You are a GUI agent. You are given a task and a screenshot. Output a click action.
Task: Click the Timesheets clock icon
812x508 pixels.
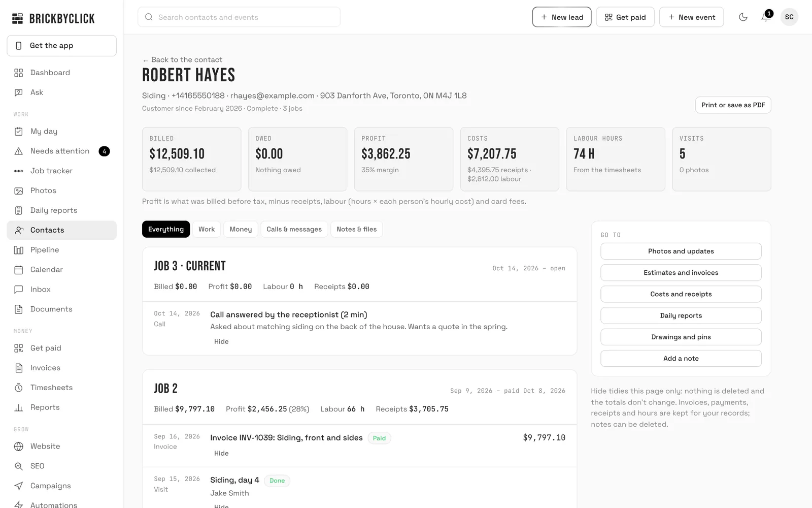[19, 388]
